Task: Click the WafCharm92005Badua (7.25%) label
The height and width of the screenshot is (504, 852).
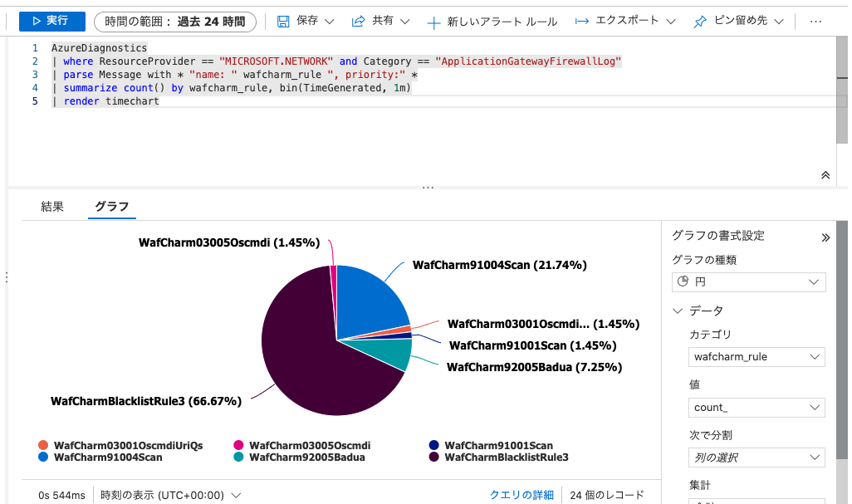Action: (534, 367)
